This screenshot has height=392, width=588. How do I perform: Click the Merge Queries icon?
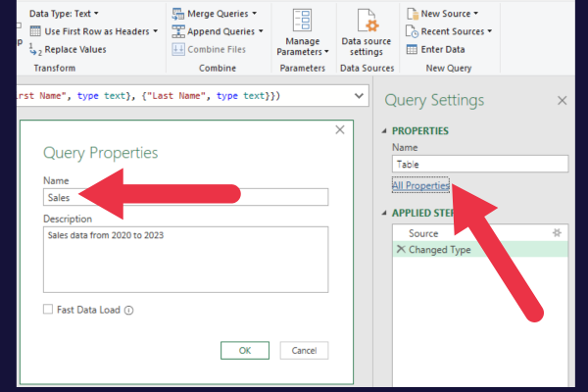[177, 14]
